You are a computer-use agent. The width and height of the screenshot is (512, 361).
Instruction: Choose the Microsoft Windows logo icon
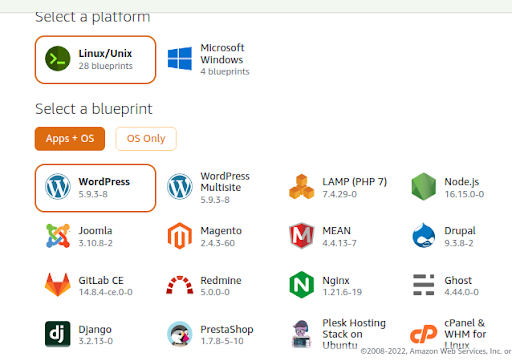180,59
